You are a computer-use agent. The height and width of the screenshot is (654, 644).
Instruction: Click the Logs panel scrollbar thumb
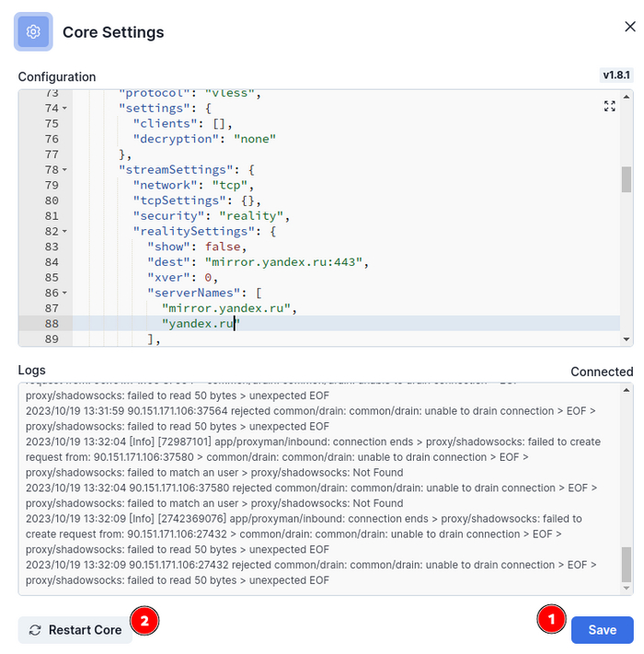[627, 563]
